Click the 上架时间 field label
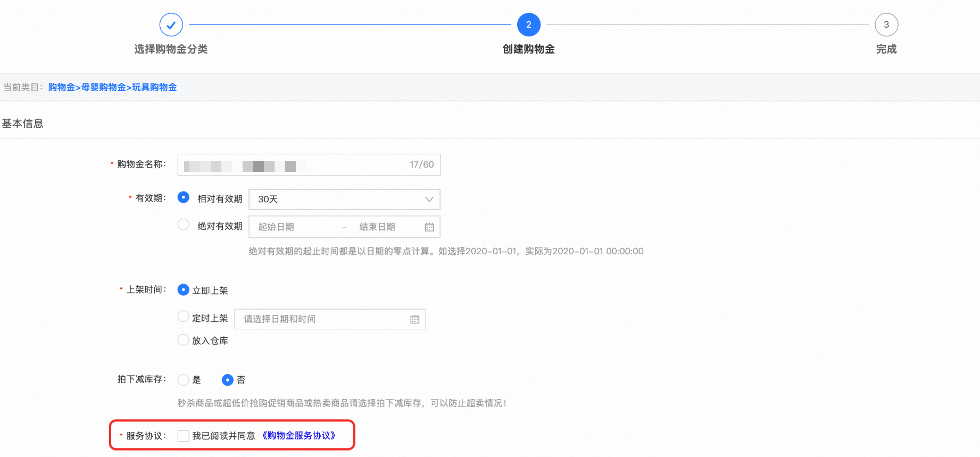Image resolution: width=980 pixels, height=457 pixels. (x=146, y=289)
